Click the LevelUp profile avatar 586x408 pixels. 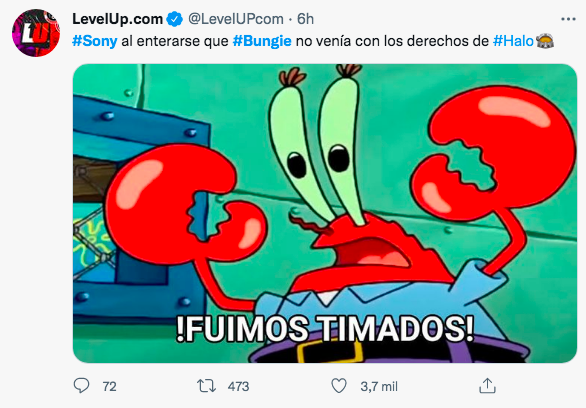(x=36, y=33)
